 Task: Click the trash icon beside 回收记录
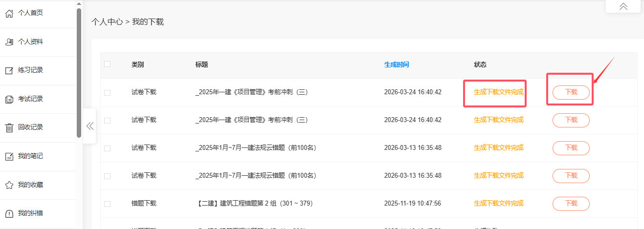[x=9, y=128]
